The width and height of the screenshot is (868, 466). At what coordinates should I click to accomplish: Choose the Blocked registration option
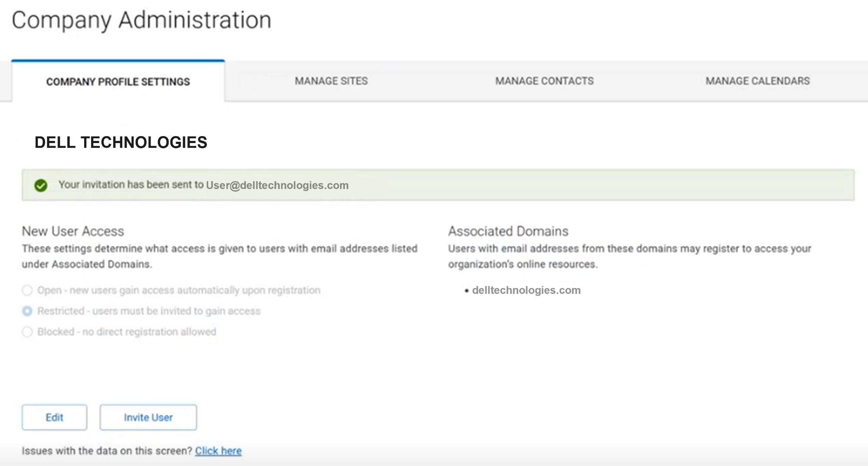pyautogui.click(x=27, y=332)
